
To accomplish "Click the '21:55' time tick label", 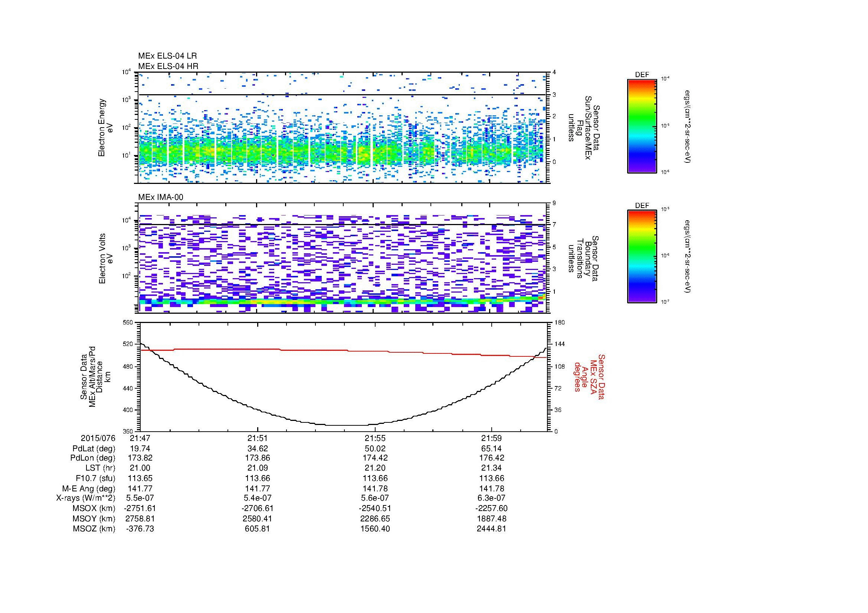I will pos(375,438).
